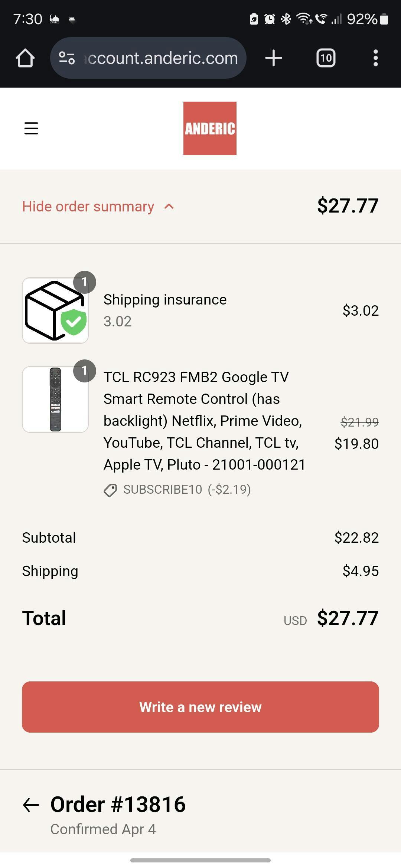The width and height of the screenshot is (401, 868).
Task: Tap the browser home icon
Action: pos(25,58)
